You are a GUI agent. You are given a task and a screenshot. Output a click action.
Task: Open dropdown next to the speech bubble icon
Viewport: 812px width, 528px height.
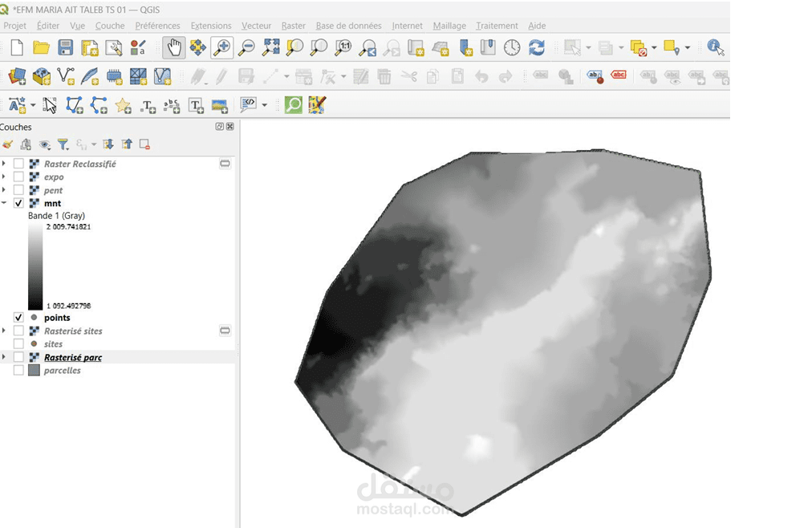(x=265, y=106)
